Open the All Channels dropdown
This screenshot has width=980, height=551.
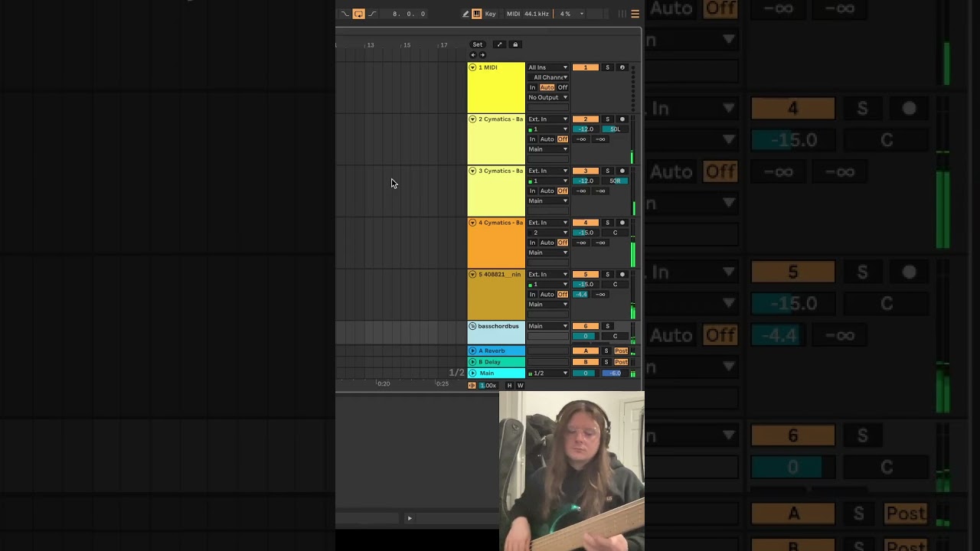pyautogui.click(x=548, y=77)
